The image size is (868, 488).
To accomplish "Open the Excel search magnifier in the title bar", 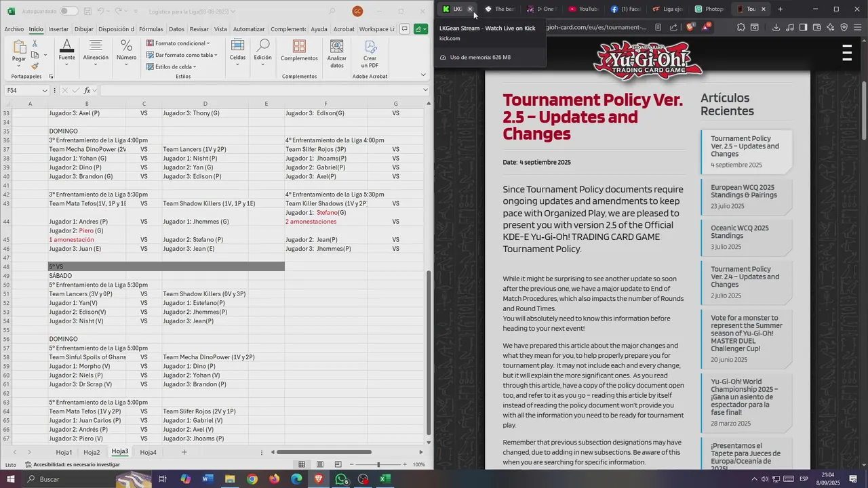I will click(x=332, y=11).
